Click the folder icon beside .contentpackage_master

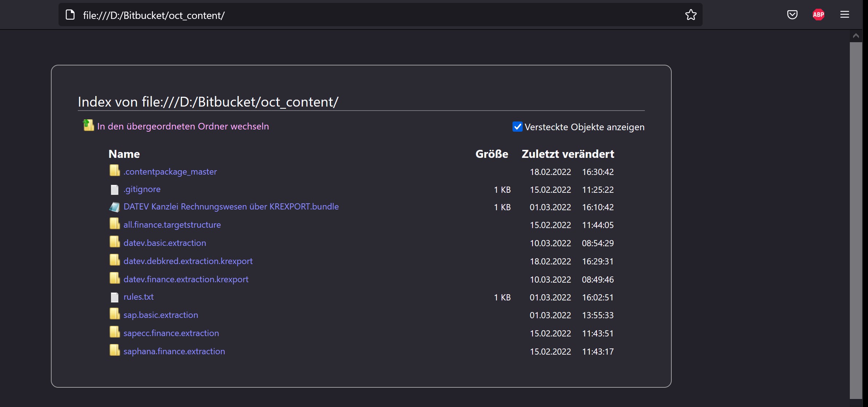pyautogui.click(x=114, y=170)
